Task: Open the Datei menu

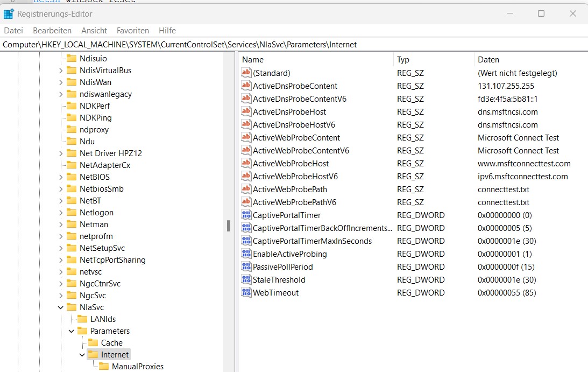Action: (x=13, y=30)
